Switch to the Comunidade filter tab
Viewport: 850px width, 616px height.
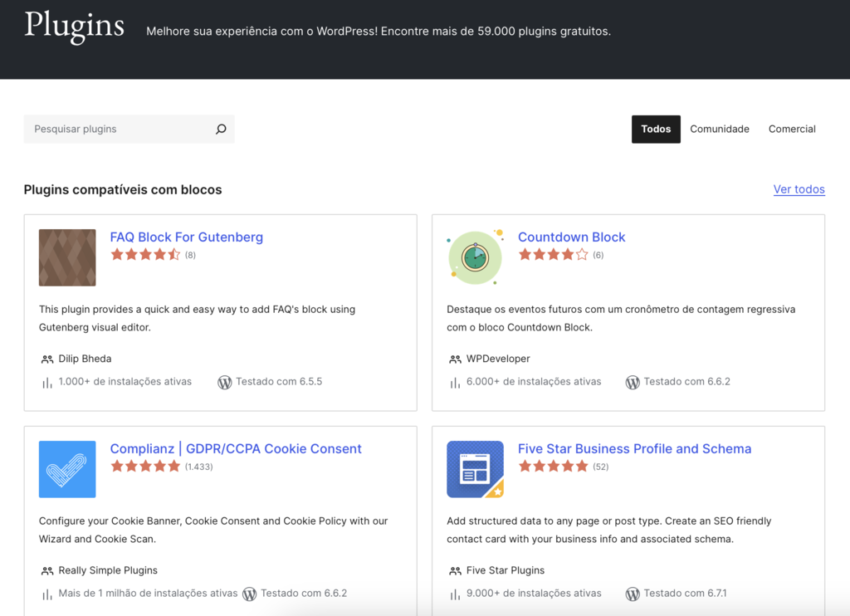719,129
